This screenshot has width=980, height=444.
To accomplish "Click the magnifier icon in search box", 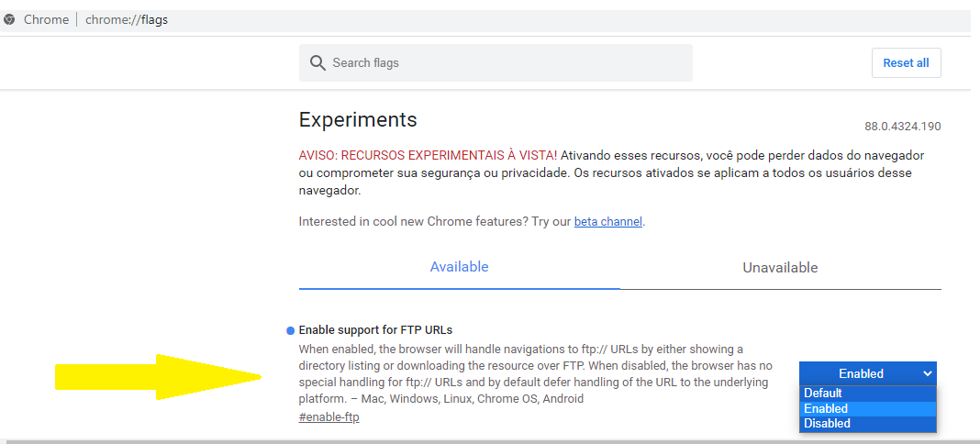I will (x=317, y=62).
